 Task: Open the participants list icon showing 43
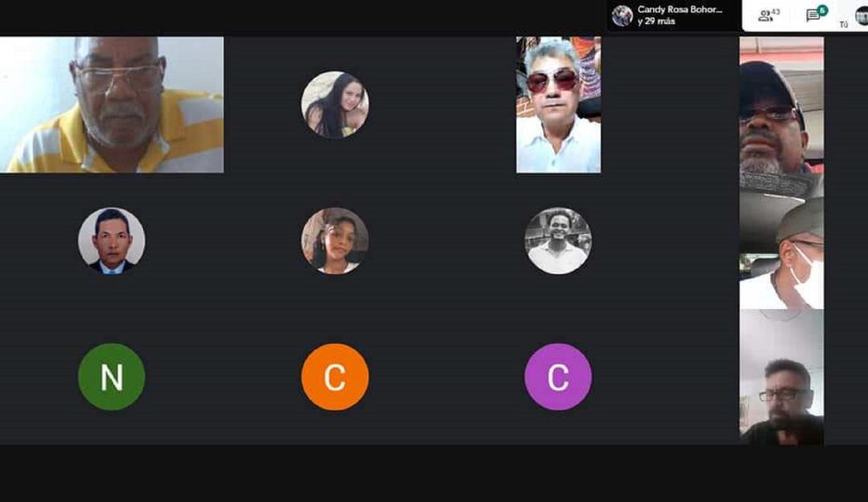768,15
